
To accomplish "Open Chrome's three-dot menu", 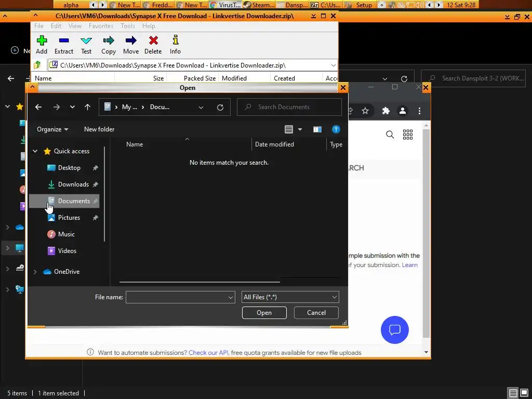I will [x=419, y=111].
